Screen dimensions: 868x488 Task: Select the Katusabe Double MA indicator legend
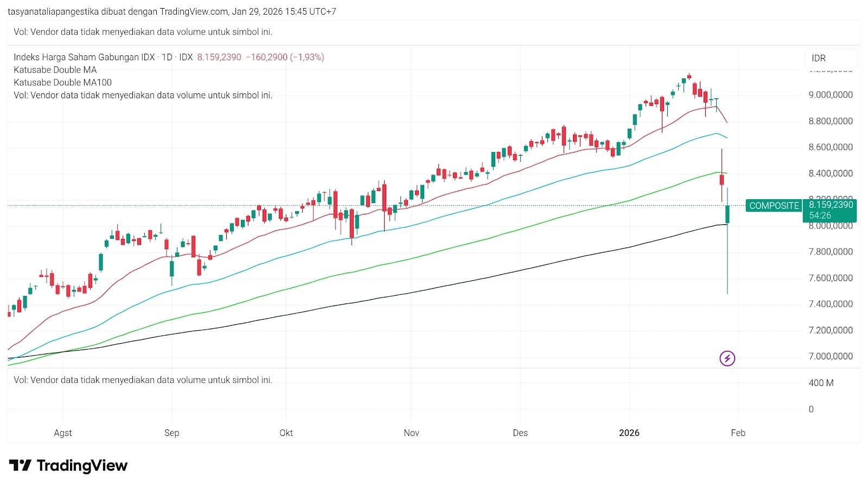tap(55, 69)
